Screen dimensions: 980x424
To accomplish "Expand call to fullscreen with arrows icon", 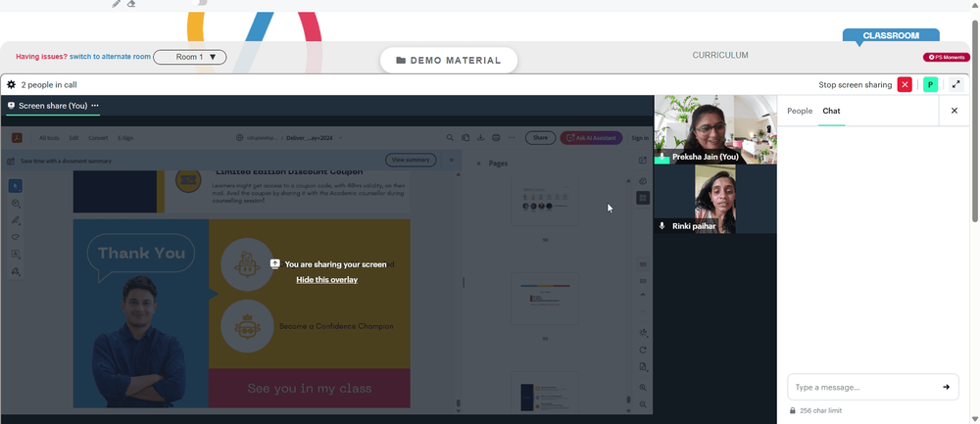I will tap(955, 84).
